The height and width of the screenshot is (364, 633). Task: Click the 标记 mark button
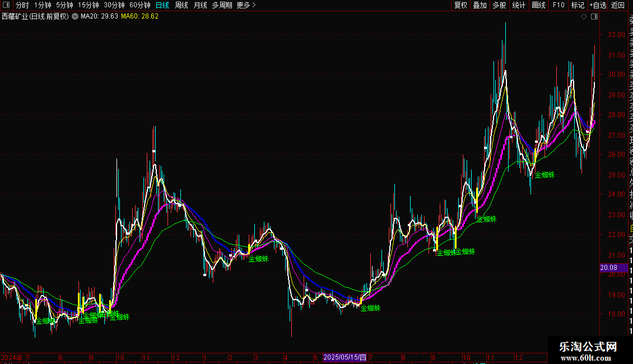[x=578, y=5]
